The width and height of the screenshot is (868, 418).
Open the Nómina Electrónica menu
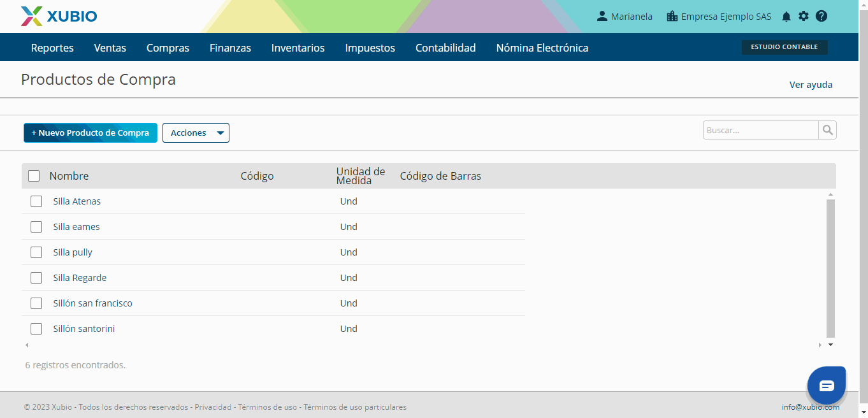click(542, 48)
